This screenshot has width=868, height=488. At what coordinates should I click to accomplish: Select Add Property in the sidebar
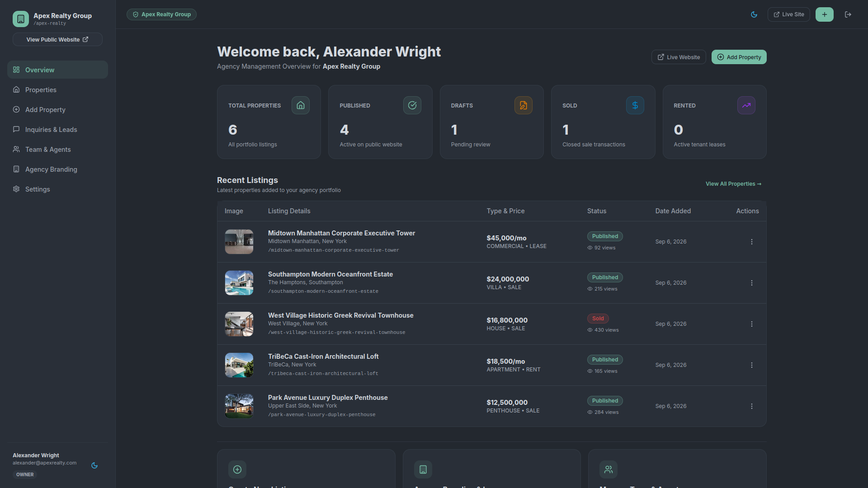57,109
